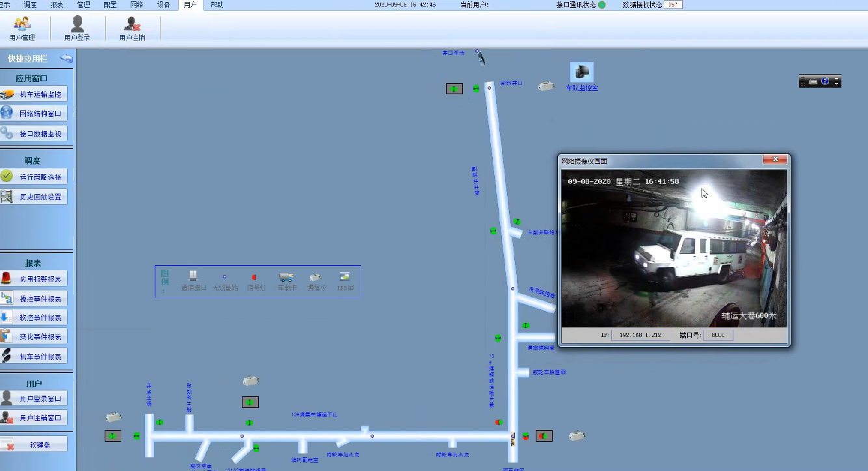The width and height of the screenshot is (868, 471).
Task: Expand the floating toolbar options arrow
Action: pos(837,81)
